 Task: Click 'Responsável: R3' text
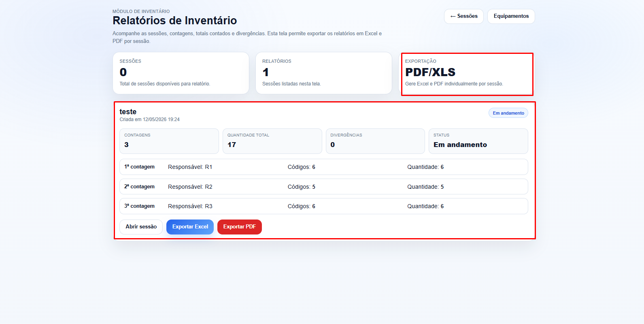click(x=190, y=206)
